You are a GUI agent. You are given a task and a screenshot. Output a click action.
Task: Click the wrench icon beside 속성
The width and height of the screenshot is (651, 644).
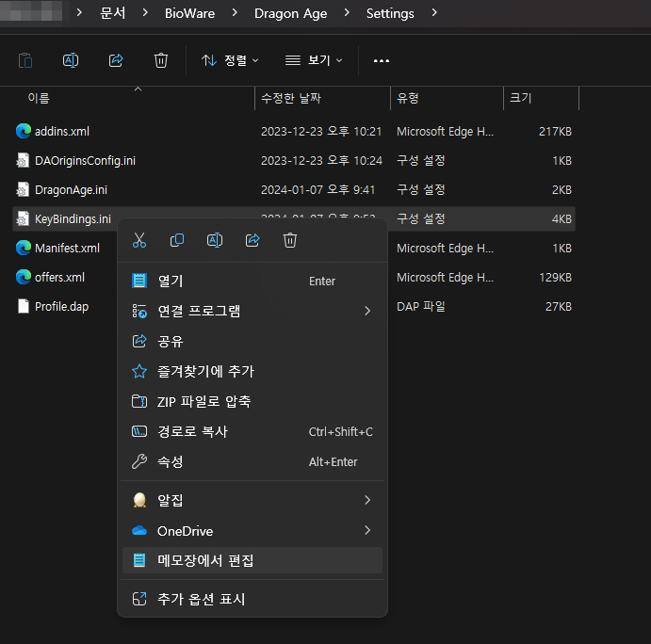[x=139, y=461]
